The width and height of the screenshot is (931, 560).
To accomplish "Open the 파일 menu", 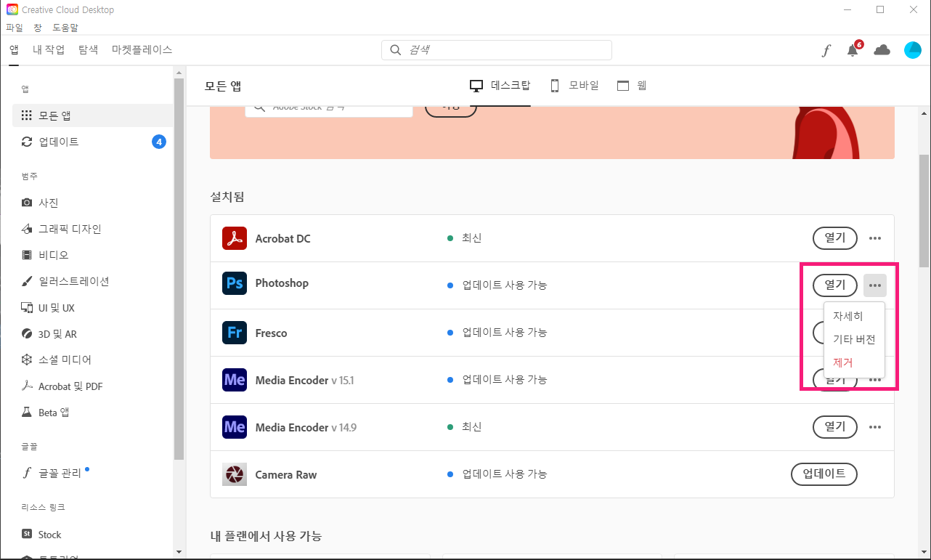I will [15, 28].
